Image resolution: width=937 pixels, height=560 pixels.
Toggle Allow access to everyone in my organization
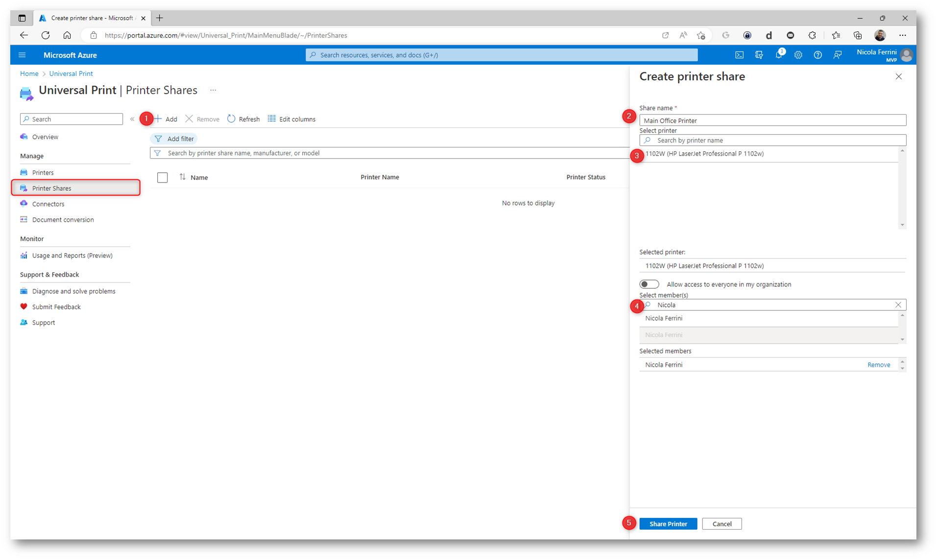(649, 284)
